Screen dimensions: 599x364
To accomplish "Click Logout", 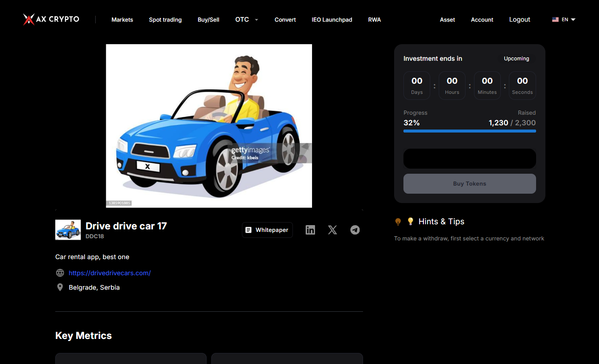I will tap(520, 20).
